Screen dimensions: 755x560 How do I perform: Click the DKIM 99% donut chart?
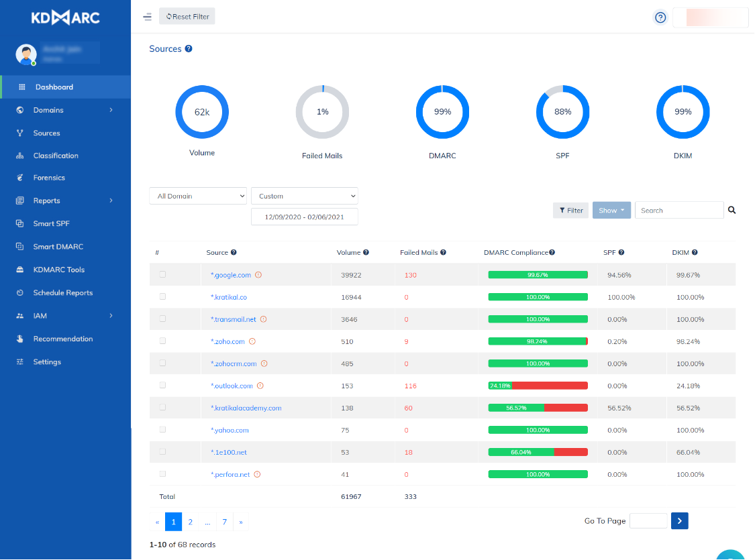[x=683, y=112]
